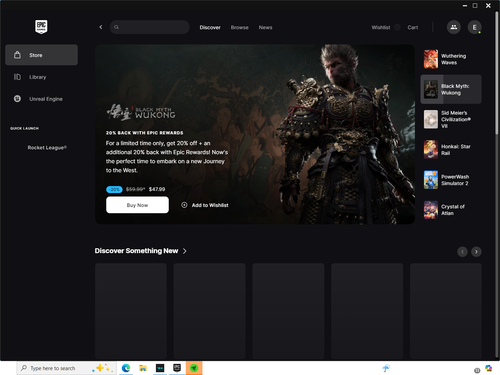Click Add to Wishlist button
Screen dimensions: 500x375
(205, 205)
